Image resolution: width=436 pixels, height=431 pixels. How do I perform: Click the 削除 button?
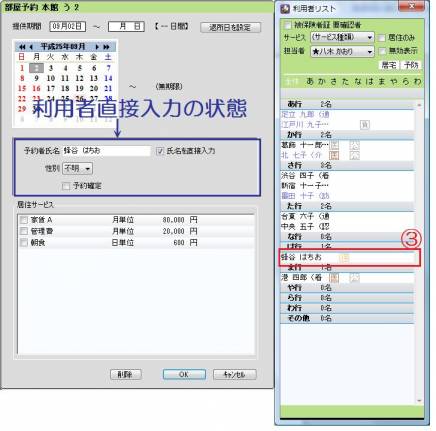point(126,374)
